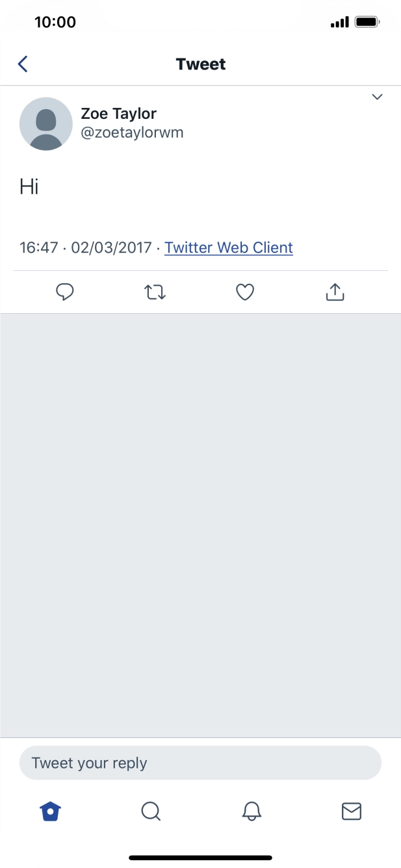Go back using the header arrow
The image size is (401, 868).
click(23, 64)
